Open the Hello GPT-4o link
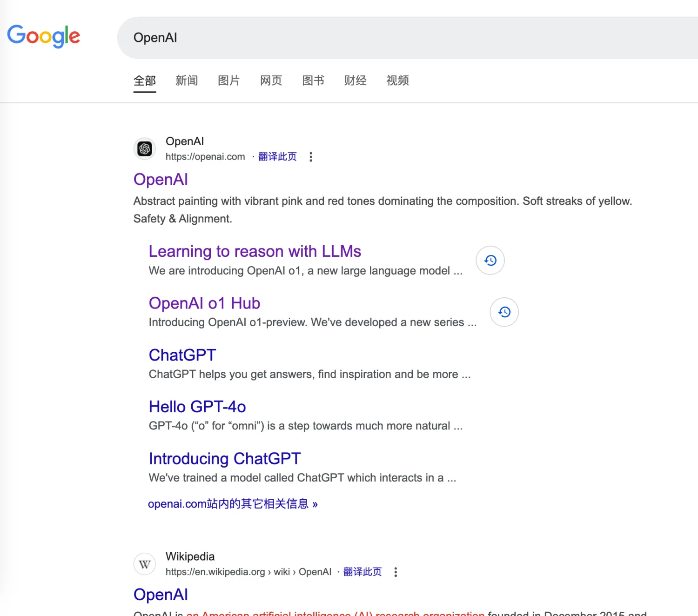 [x=197, y=407]
